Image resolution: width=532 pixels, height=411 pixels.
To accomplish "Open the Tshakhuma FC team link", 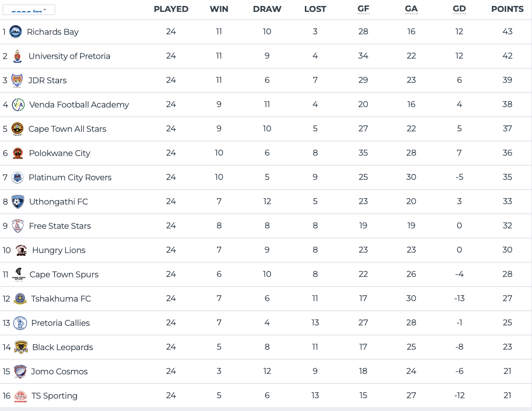I will click(61, 299).
